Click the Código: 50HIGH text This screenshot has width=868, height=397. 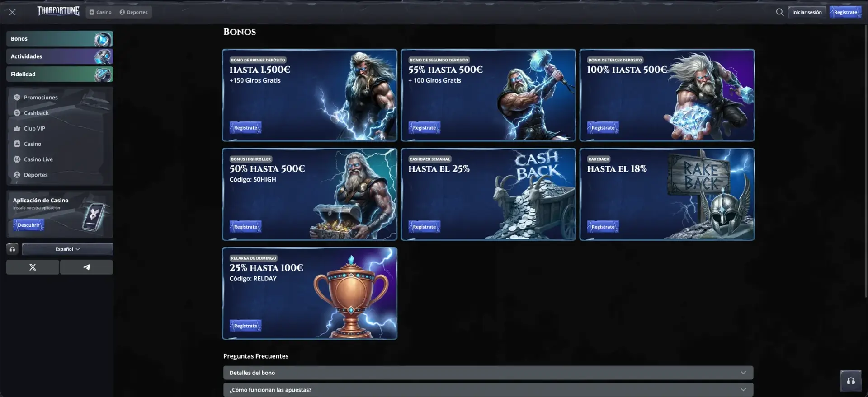click(x=253, y=179)
